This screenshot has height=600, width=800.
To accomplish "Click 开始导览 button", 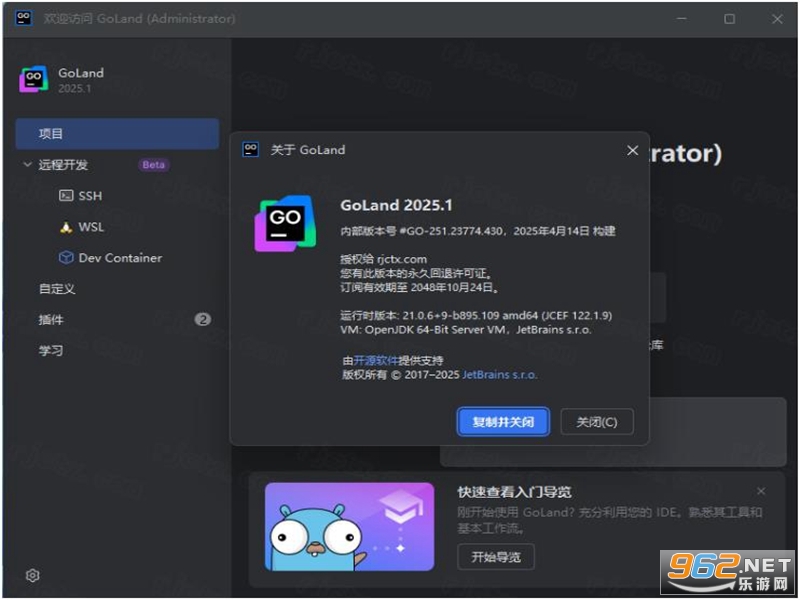I will 496,557.
